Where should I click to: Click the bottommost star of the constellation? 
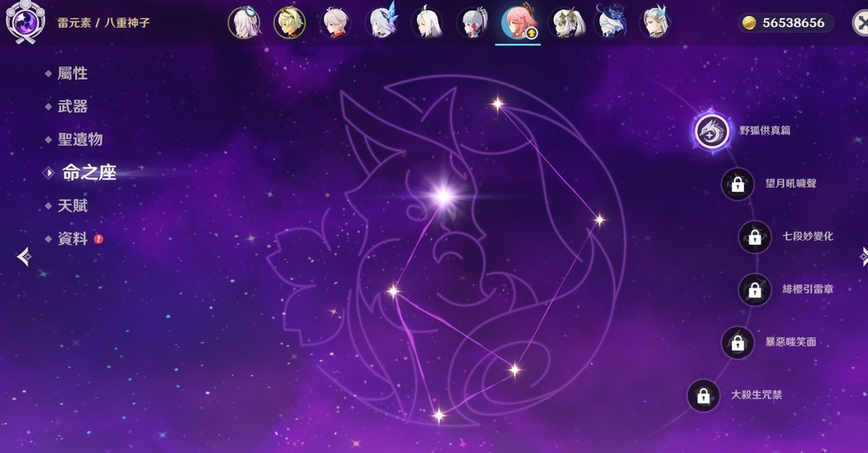click(438, 415)
